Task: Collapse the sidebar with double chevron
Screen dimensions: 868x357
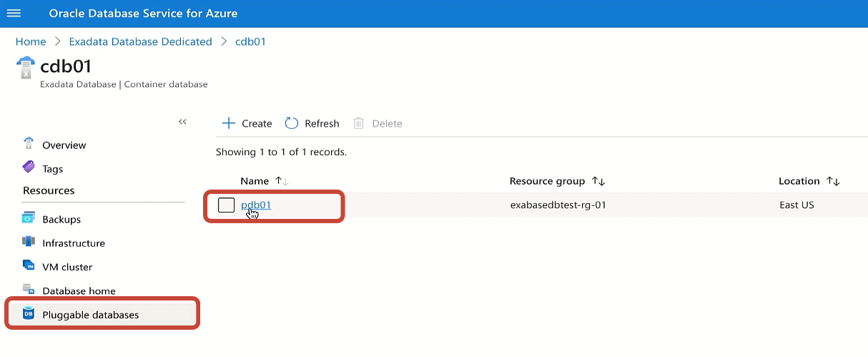Action: (x=182, y=122)
